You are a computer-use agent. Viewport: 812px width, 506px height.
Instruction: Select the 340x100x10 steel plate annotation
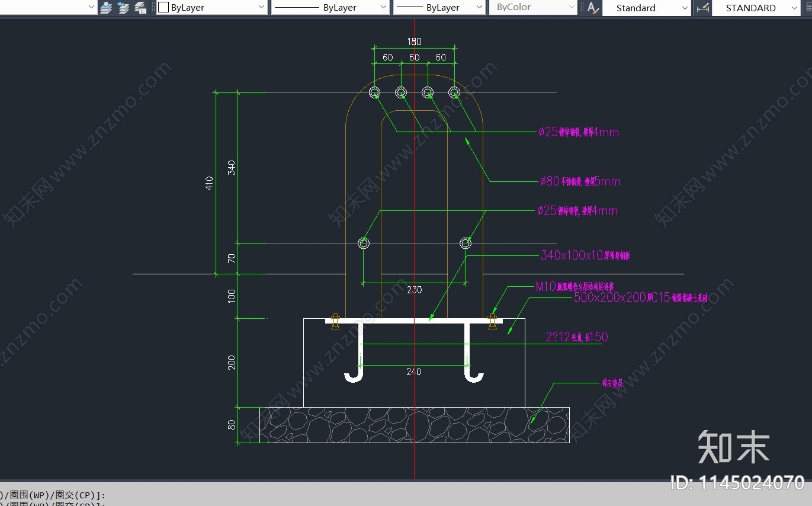[x=585, y=255]
